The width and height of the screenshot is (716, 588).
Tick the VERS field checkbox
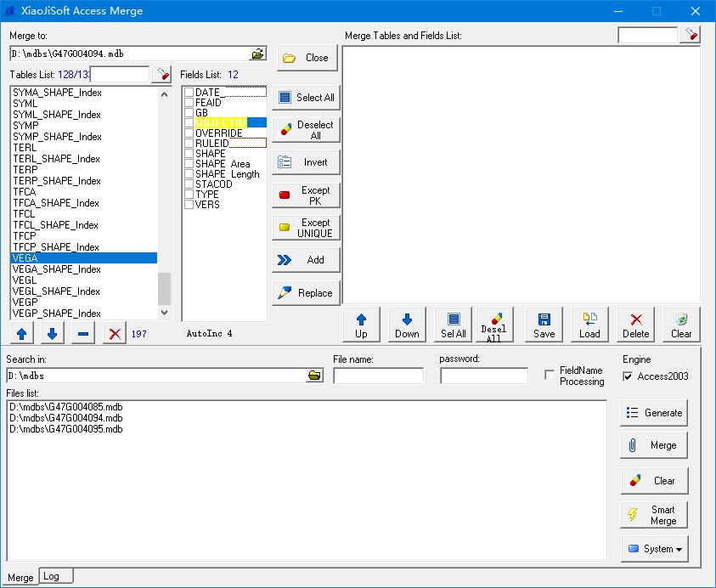189,204
